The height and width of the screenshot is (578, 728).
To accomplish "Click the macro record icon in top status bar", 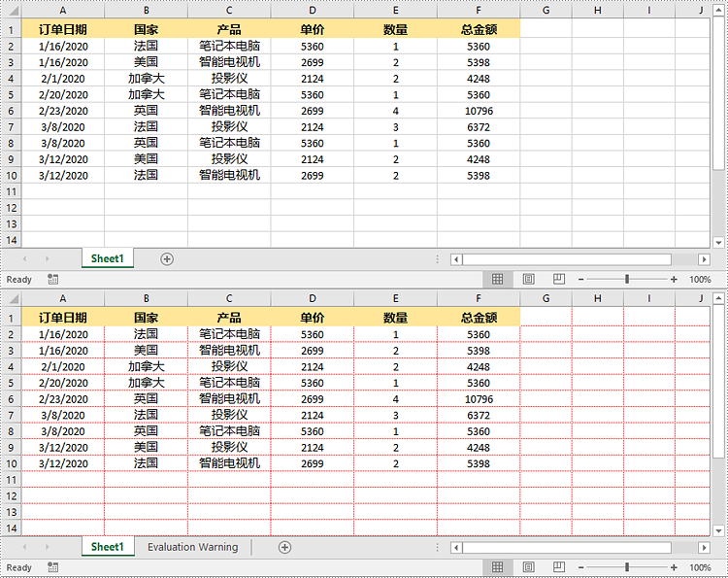I will pos(53,279).
